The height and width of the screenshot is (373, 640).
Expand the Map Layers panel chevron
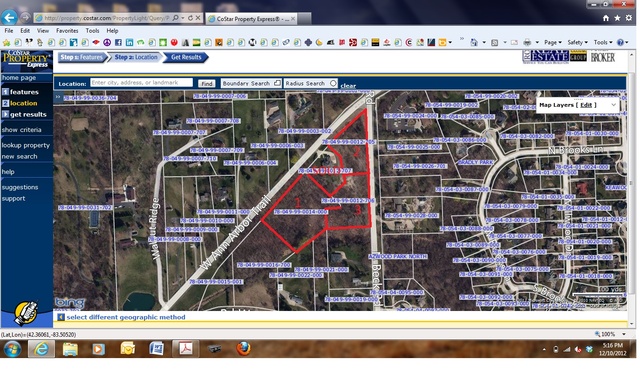point(613,105)
